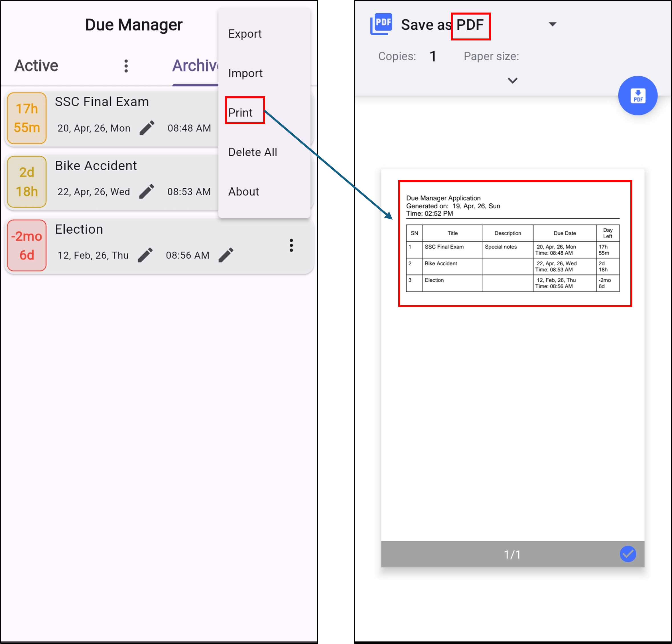This screenshot has height=644, width=672.
Task: Edit the Election time pencil icon
Action: point(226,255)
